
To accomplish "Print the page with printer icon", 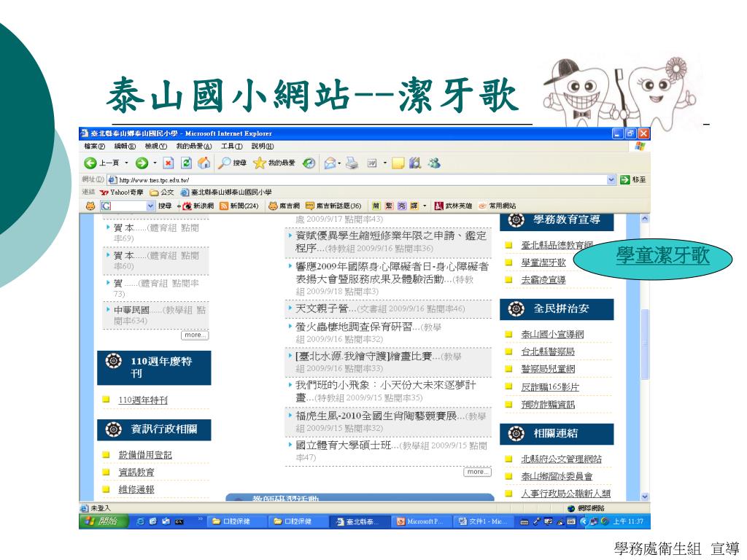I will tap(352, 163).
